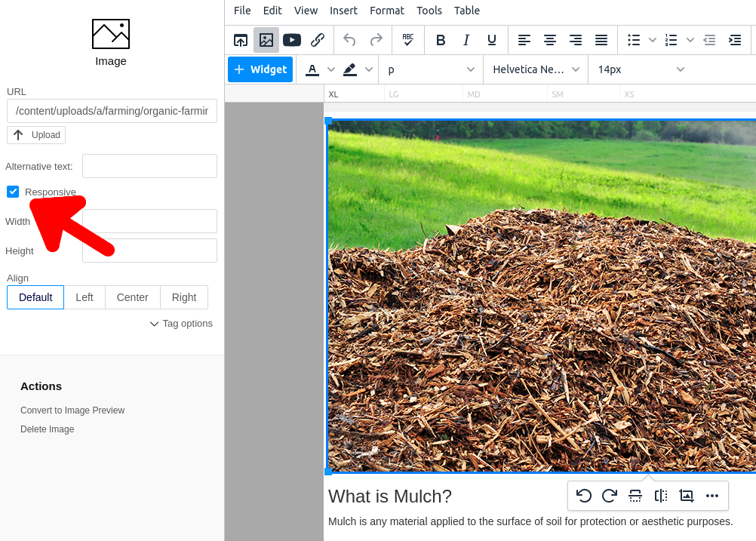Open the Insert menu
This screenshot has height=541, width=756.
tap(343, 11)
